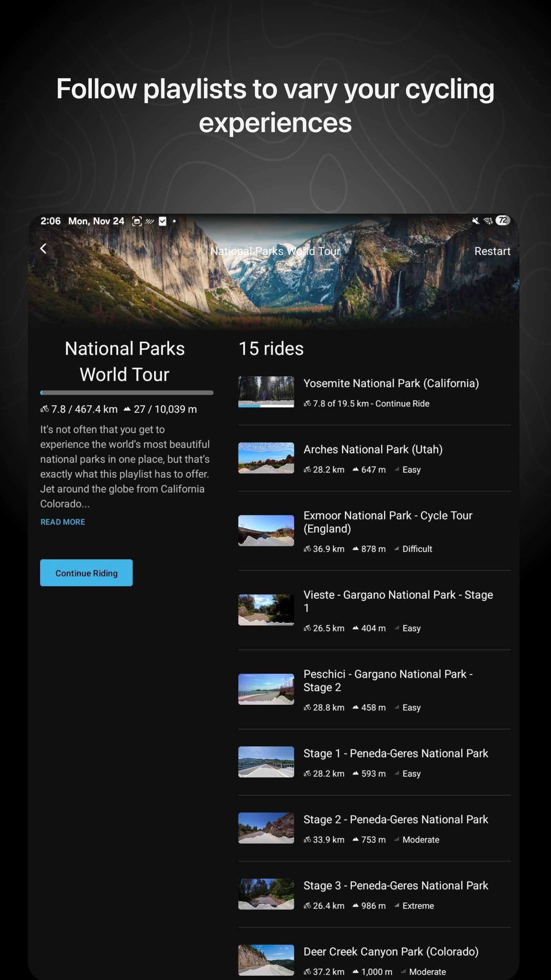This screenshot has width=551, height=980.
Task: Click difficulty icon beside Difficult
Action: tap(397, 549)
